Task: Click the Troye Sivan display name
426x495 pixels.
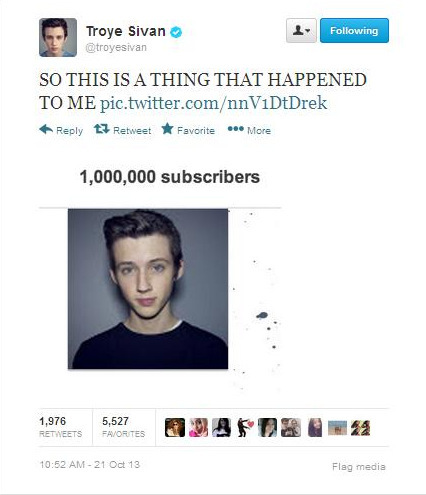Action: point(126,31)
